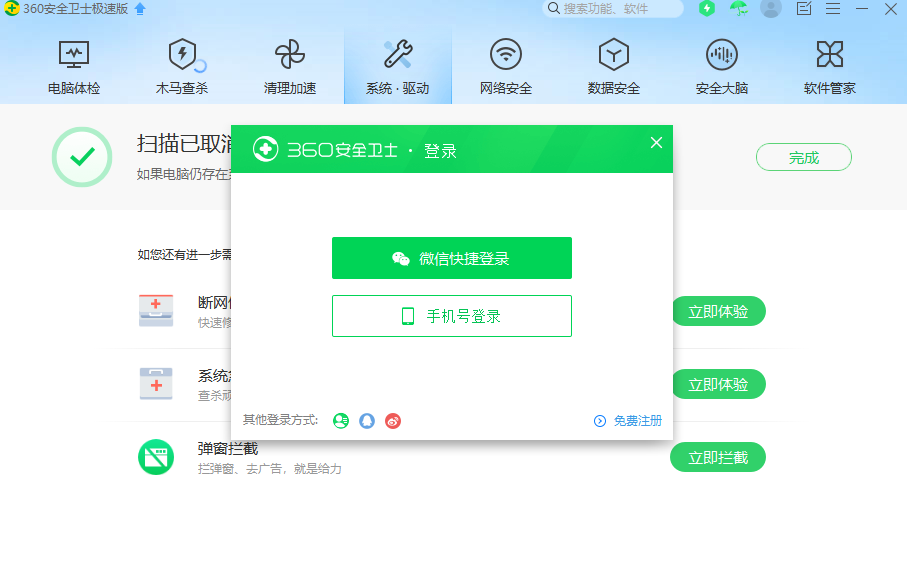The width and height of the screenshot is (907, 568).
Task: Open 安全大脑 security brain icon
Action: pyautogui.click(x=722, y=55)
